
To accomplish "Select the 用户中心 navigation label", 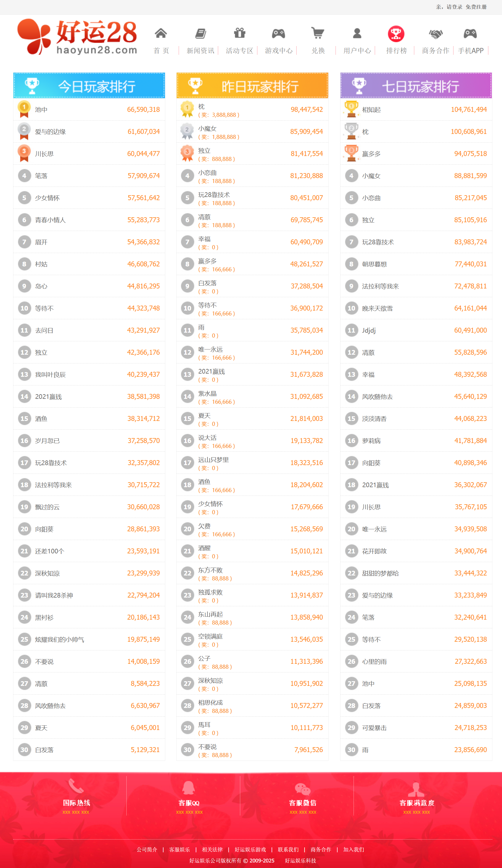I will (x=357, y=51).
